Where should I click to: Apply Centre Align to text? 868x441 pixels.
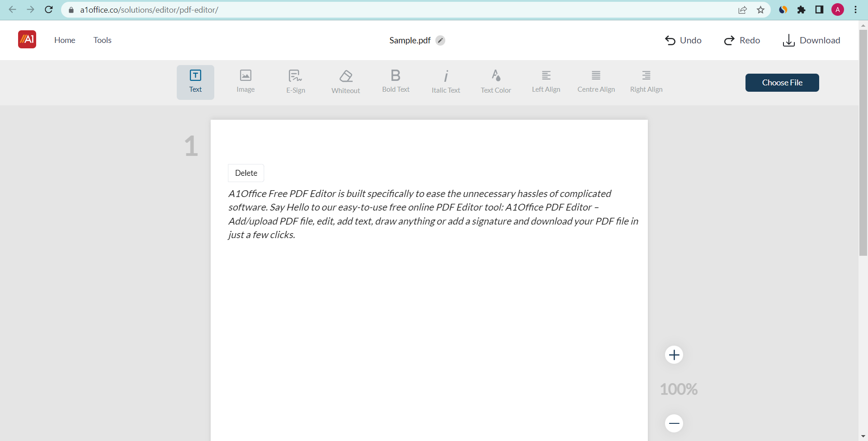click(x=596, y=82)
